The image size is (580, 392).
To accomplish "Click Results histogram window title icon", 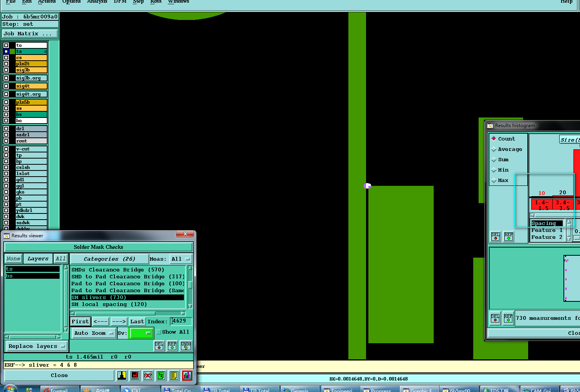I will tap(490, 126).
